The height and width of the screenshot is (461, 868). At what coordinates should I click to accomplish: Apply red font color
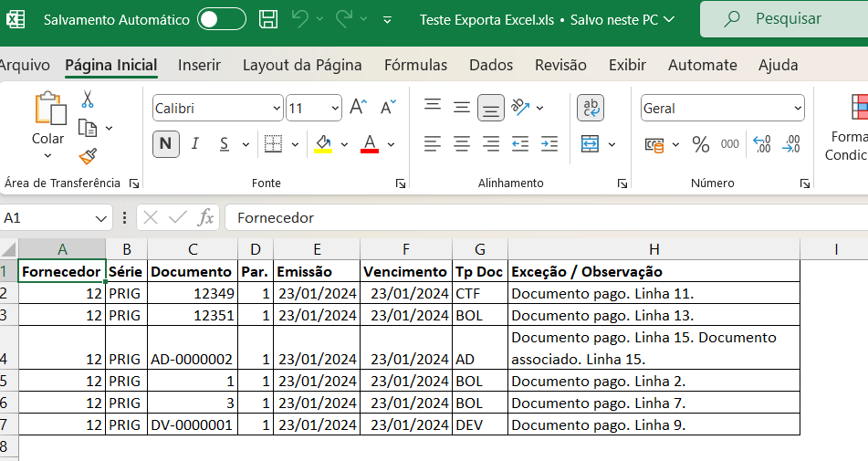[370, 144]
